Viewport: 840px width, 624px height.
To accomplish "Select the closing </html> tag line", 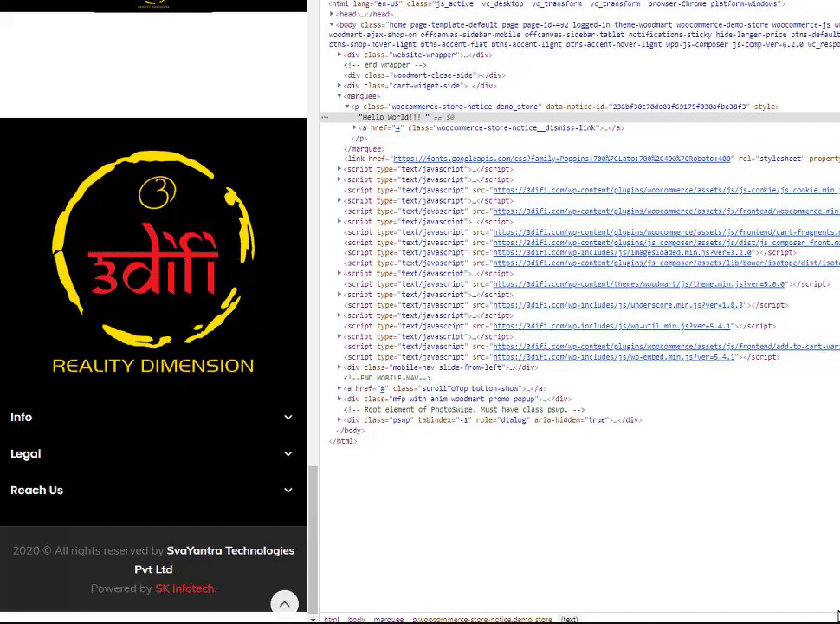I will click(x=343, y=441).
